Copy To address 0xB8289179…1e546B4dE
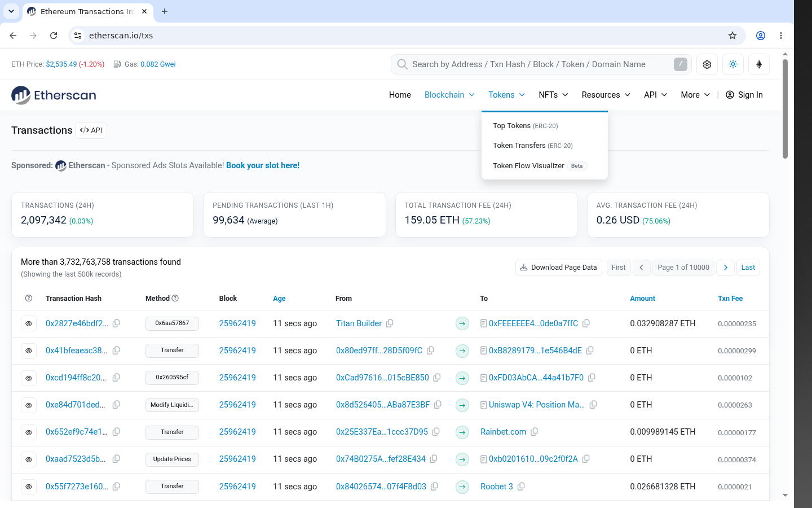This screenshot has height=508, width=812. click(590, 351)
